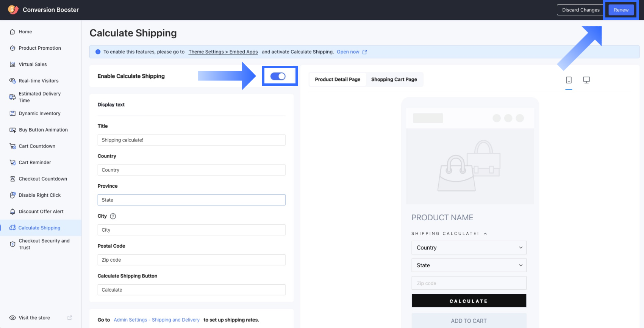644x328 pixels.
Task: Open Virtual Sales from the sidebar icon
Action: [13, 64]
